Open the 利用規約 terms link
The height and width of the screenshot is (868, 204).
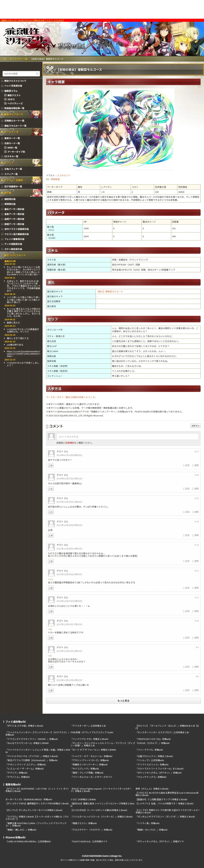point(70,443)
